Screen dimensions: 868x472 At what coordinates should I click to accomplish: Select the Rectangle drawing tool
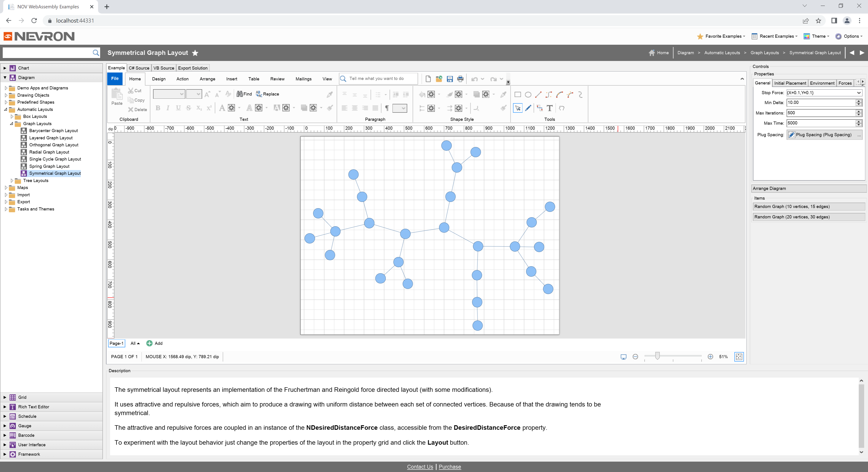point(518,95)
